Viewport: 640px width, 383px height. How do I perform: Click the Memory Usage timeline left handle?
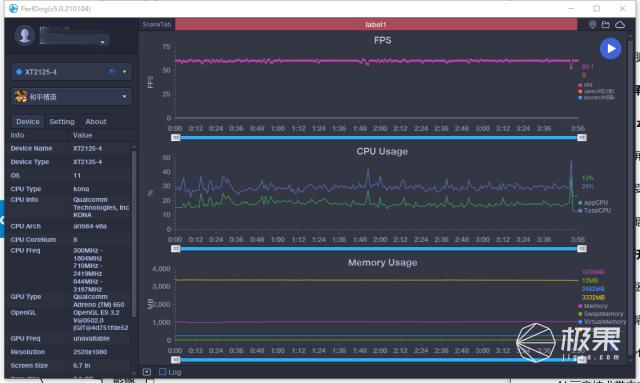pyautogui.click(x=176, y=360)
